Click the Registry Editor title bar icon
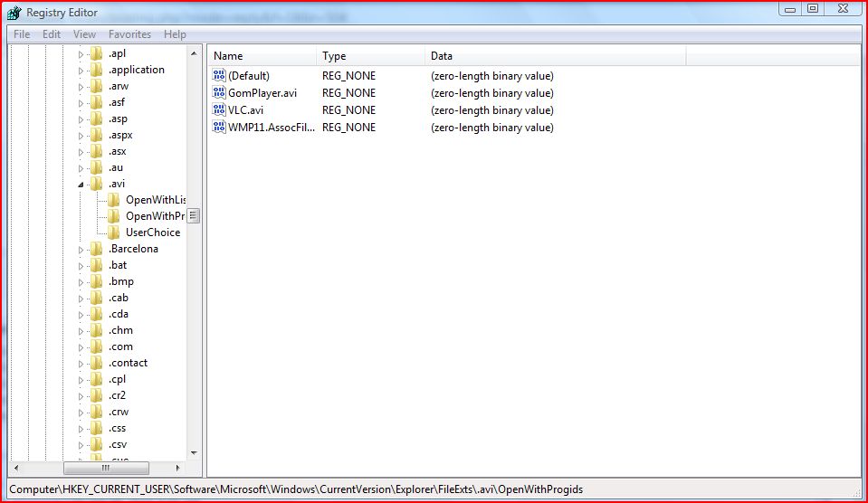The width and height of the screenshot is (868, 503). [14, 12]
